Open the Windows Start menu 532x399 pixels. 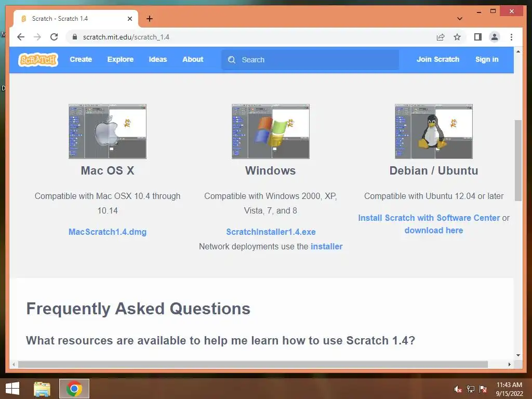pos(12,389)
